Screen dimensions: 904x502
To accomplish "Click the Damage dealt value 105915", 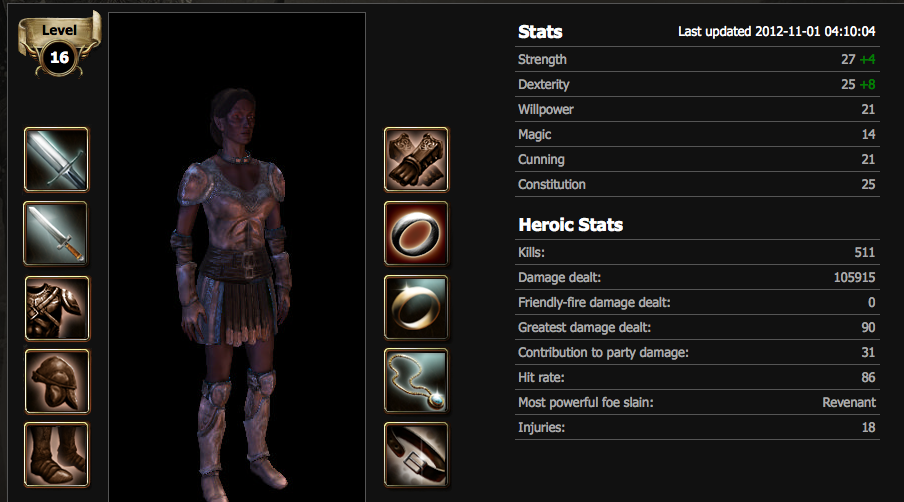I will (x=854, y=277).
